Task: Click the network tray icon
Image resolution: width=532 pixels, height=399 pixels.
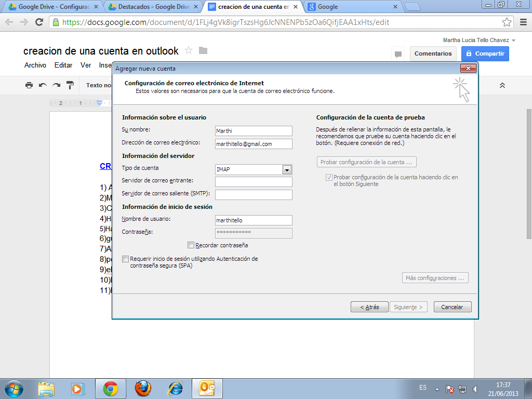Action: tap(462, 389)
